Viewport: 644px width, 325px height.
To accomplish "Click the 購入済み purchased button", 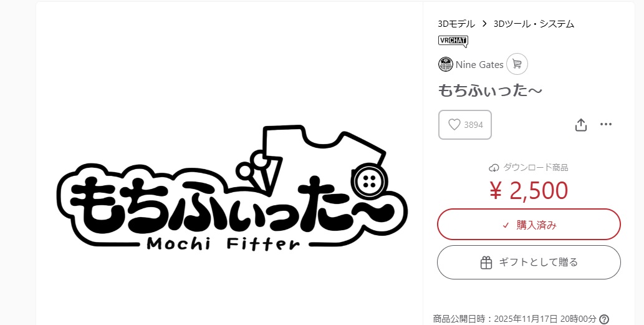I will coord(529,225).
